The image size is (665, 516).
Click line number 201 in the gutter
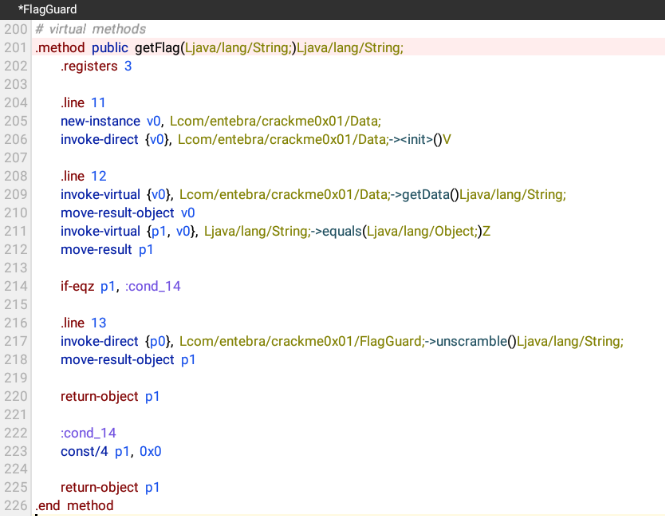point(15,48)
